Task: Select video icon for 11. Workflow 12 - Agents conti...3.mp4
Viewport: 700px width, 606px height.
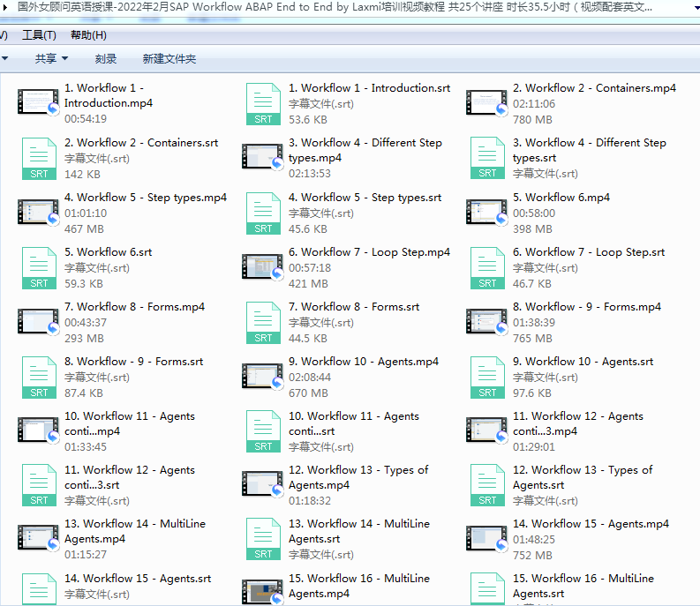Action: [x=486, y=430]
